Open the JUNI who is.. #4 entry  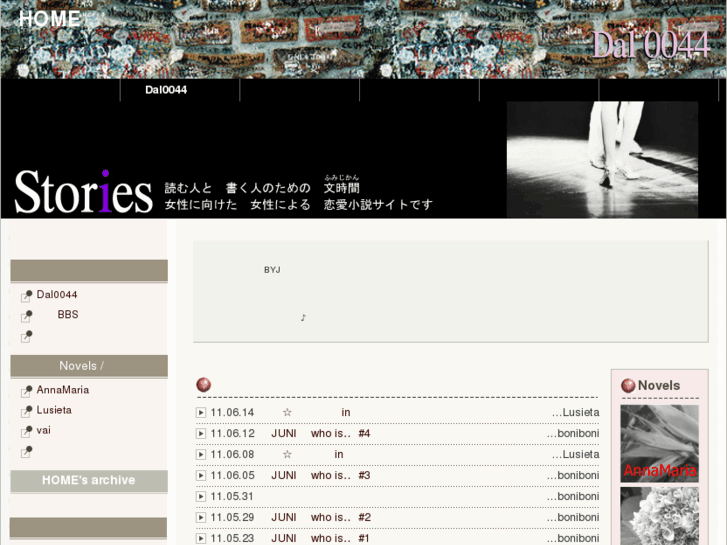click(321, 433)
